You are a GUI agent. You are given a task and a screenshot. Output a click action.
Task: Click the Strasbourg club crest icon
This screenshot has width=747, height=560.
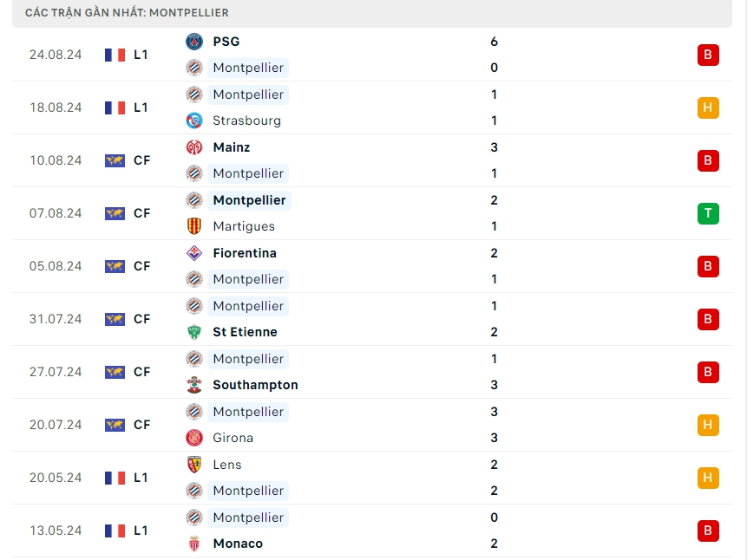tap(194, 120)
